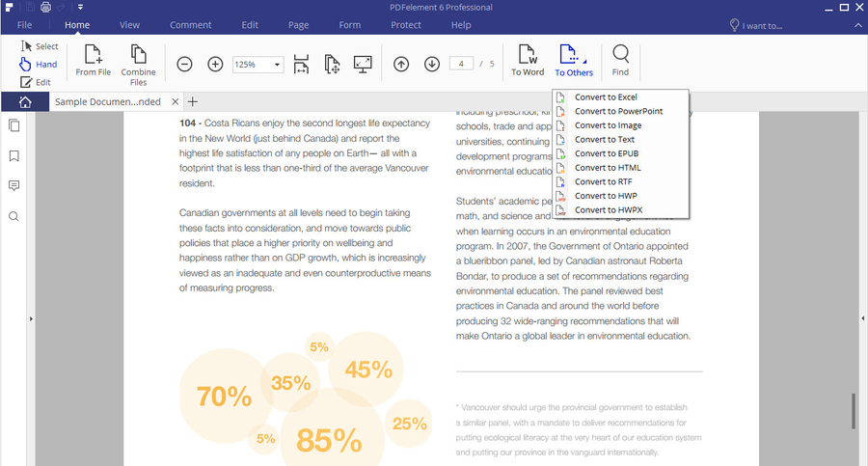Click the Find magnifier tool
868x466 pixels.
click(x=620, y=60)
